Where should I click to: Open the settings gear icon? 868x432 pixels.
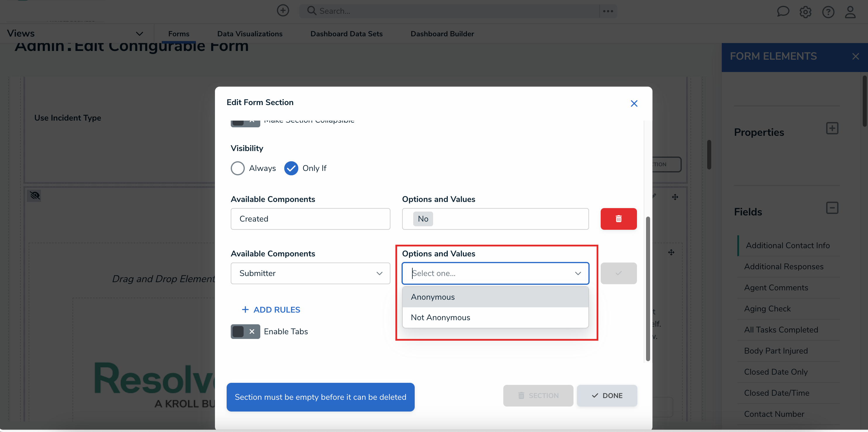click(805, 12)
